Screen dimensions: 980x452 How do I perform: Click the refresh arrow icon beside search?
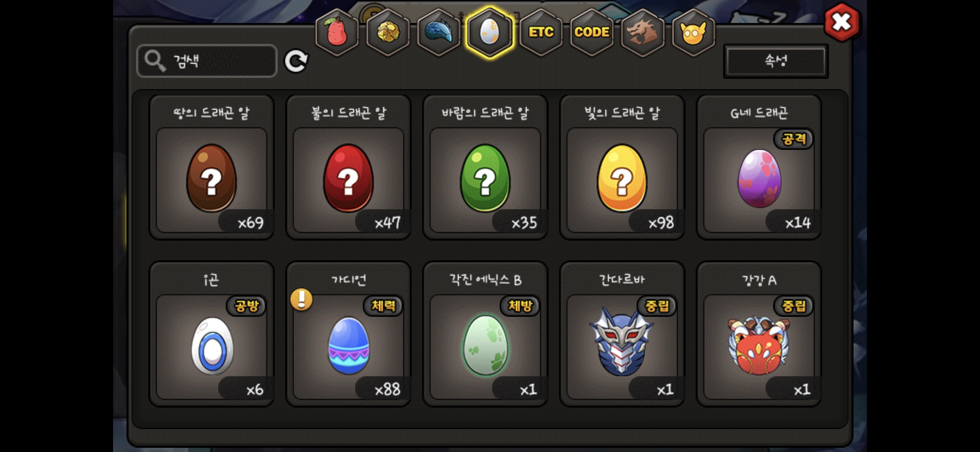tap(296, 62)
